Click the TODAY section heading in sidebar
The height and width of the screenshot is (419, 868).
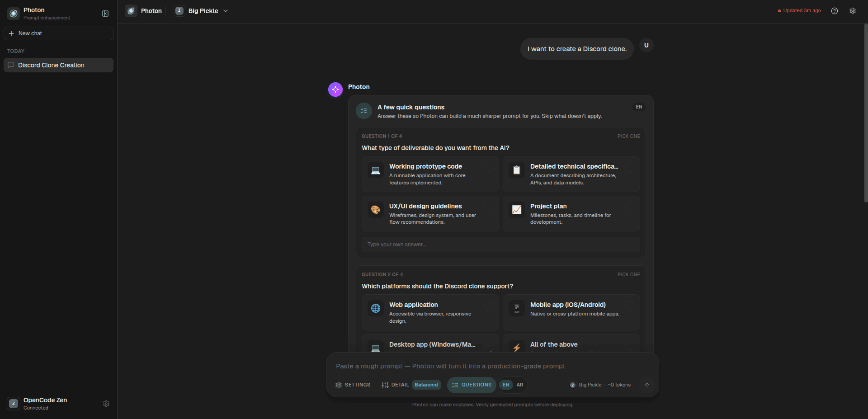tap(16, 51)
